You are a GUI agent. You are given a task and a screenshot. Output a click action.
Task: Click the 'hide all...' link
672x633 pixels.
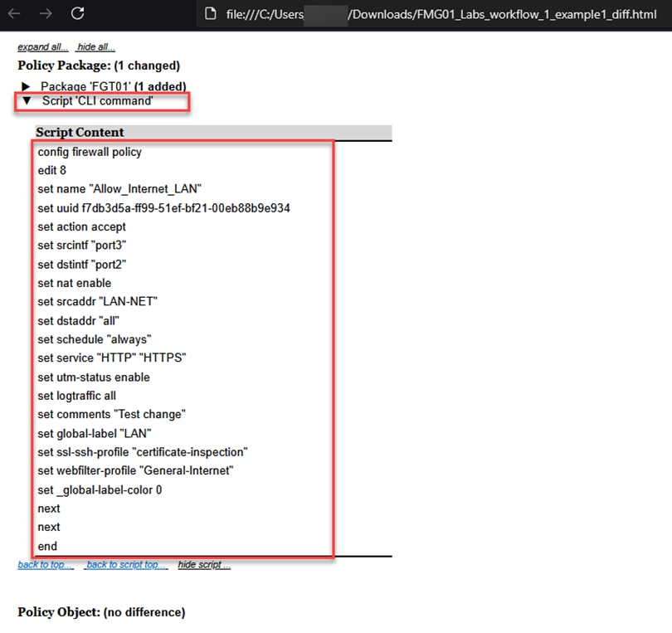click(x=96, y=46)
